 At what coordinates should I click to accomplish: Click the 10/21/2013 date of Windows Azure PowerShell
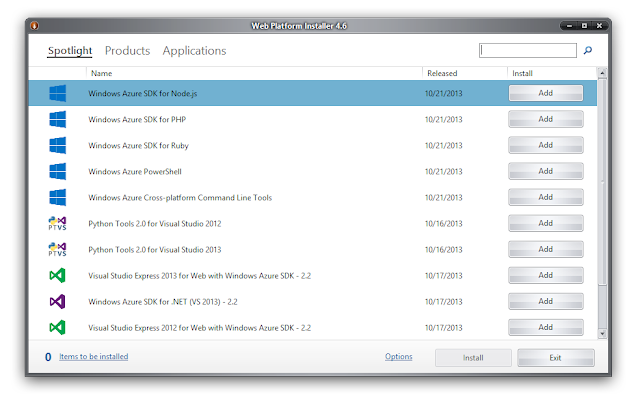[x=444, y=172]
